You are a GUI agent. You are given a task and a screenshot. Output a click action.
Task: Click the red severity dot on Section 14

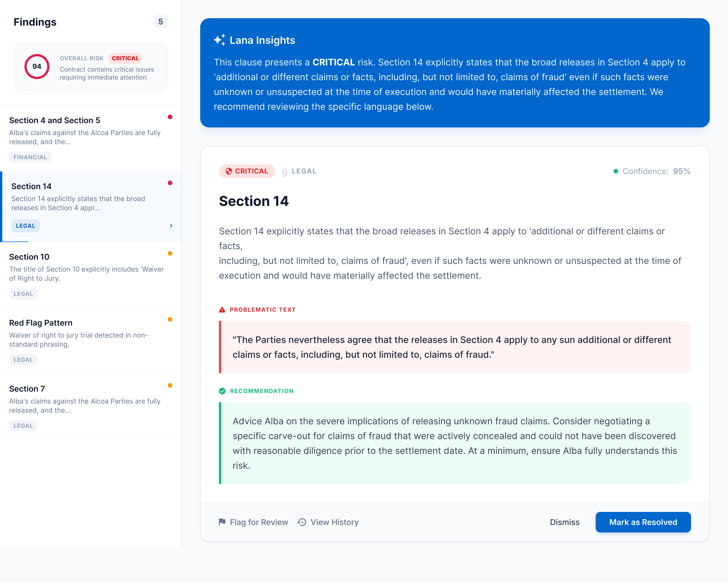click(x=170, y=183)
